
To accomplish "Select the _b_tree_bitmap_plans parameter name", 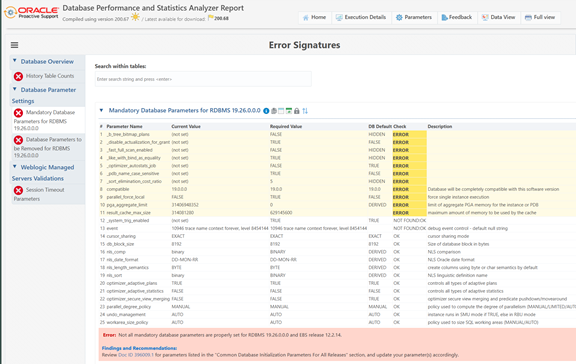I will (128, 134).
